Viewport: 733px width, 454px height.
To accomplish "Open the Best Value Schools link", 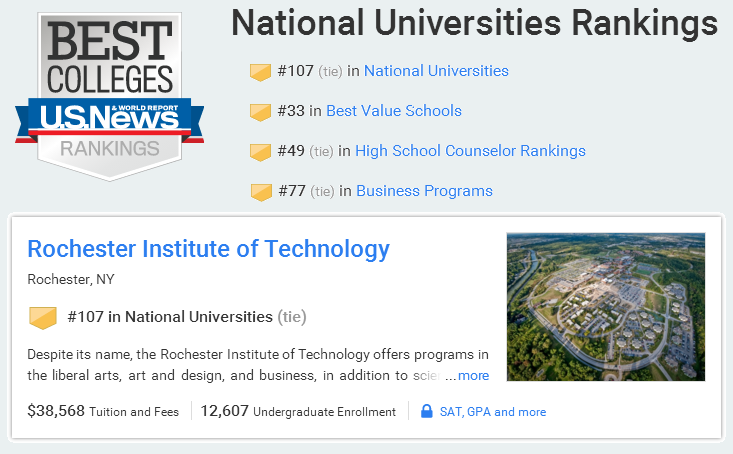I will click(394, 111).
